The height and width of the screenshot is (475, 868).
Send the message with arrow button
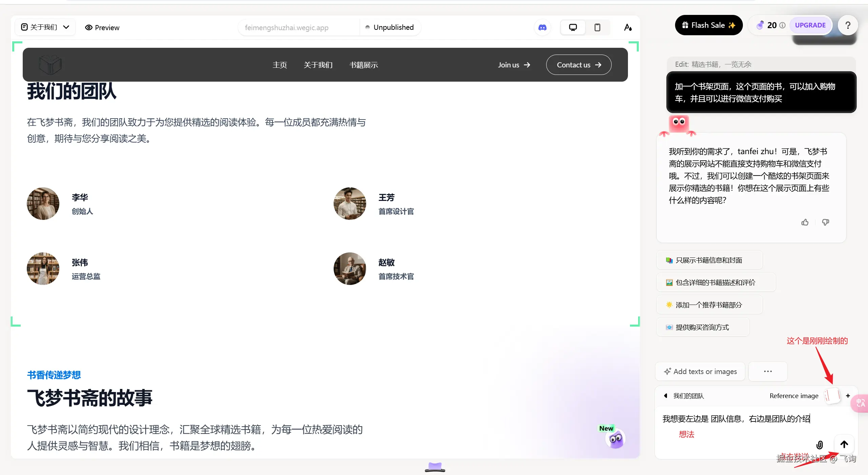pyautogui.click(x=844, y=444)
